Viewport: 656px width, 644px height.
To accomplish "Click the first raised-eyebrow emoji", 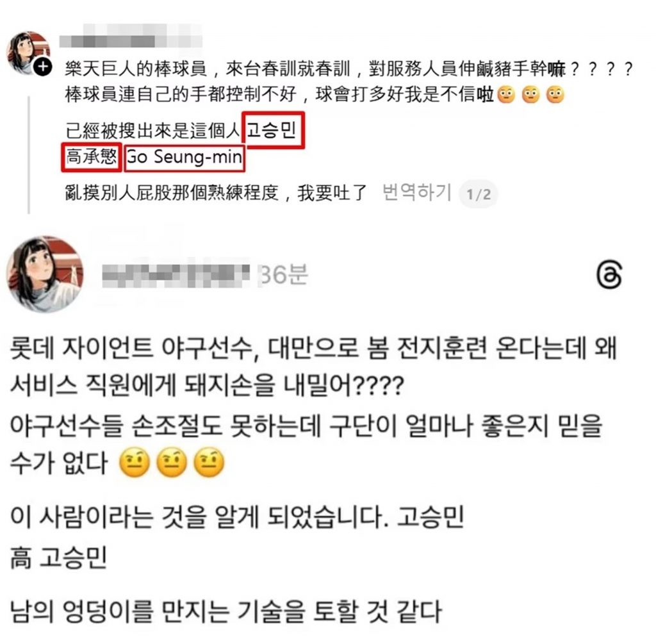I will point(135,463).
